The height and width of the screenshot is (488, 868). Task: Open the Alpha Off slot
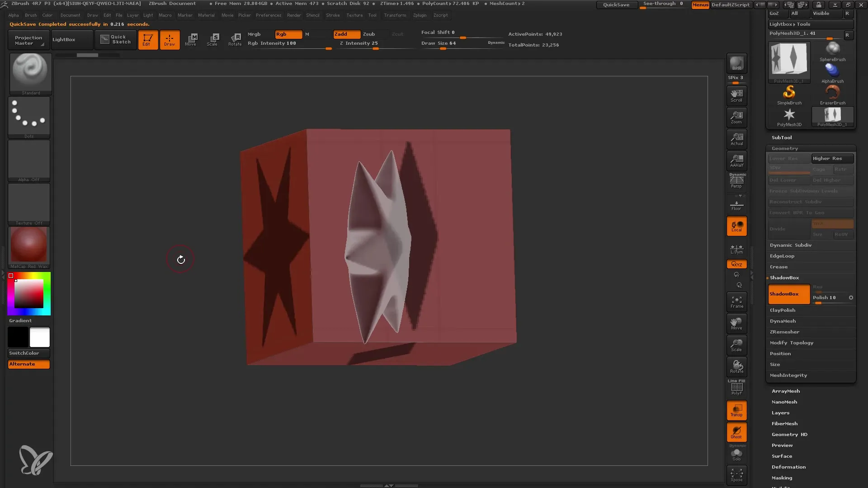(29, 160)
